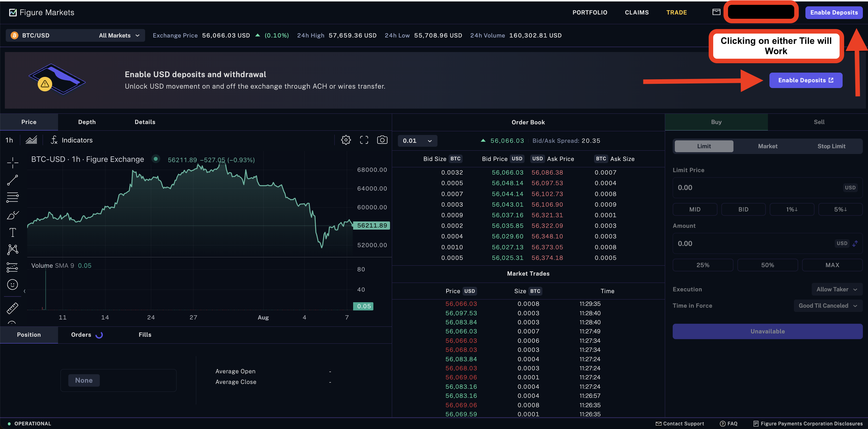Viewport: 868px width, 429px height.
Task: Select the trend line drawing tool
Action: pos(12,180)
